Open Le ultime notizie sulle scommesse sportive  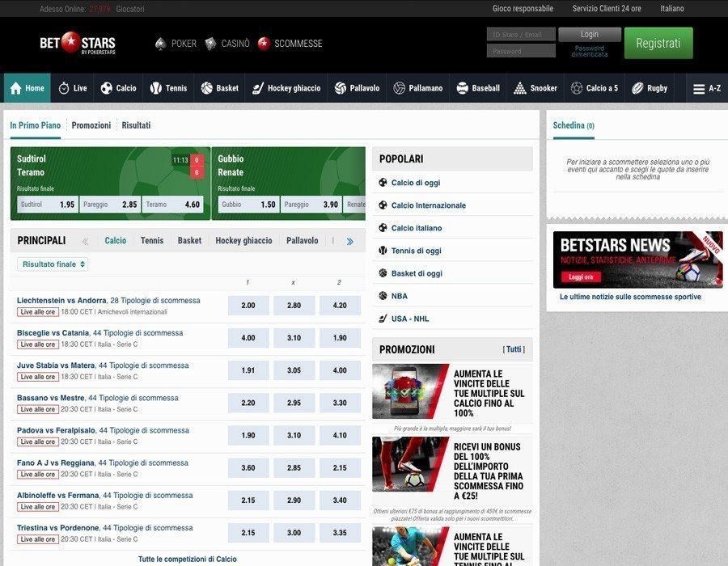(x=630, y=297)
